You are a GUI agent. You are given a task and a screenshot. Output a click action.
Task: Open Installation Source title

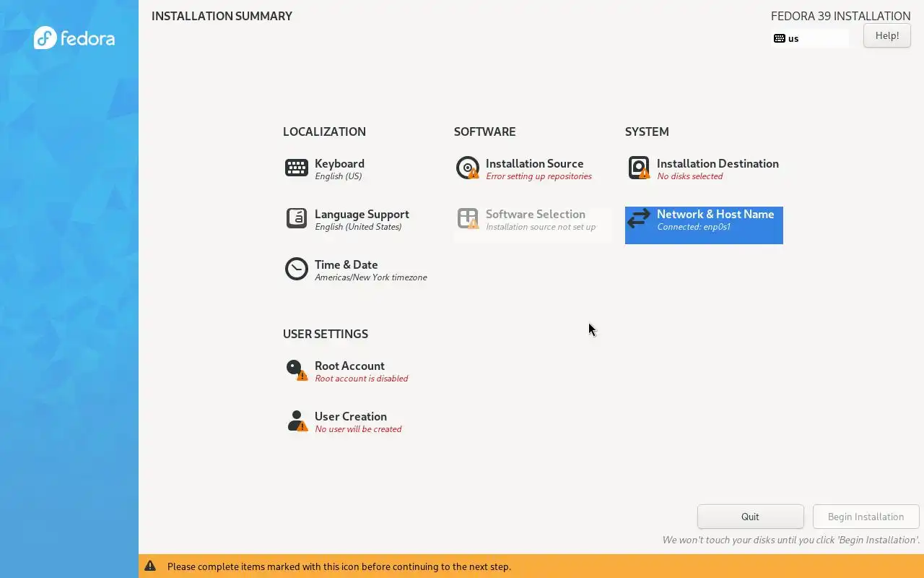534,164
